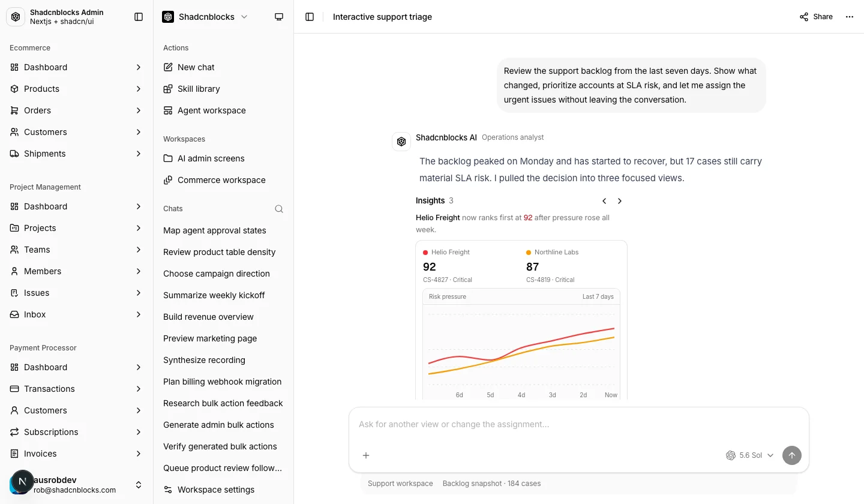Viewport: 864px width, 504px height.
Task: Expand the Ecommerce Dashboard chevron
Action: click(139, 67)
